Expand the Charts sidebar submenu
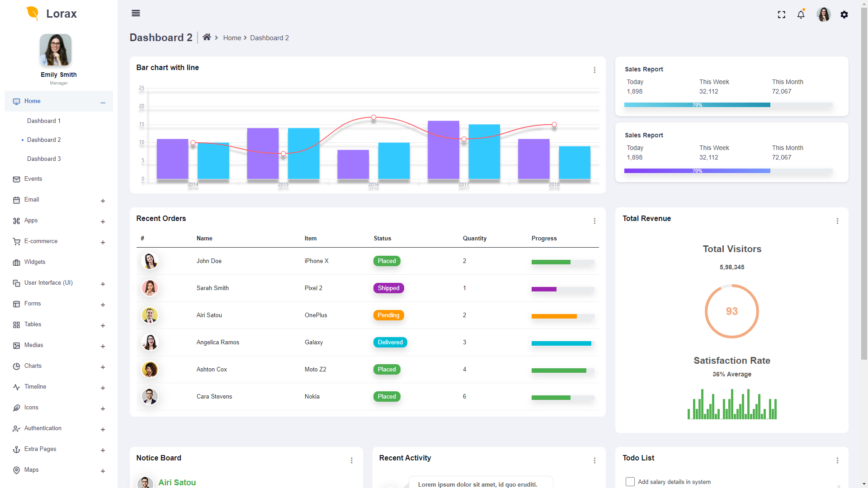868x488 pixels. click(x=103, y=367)
